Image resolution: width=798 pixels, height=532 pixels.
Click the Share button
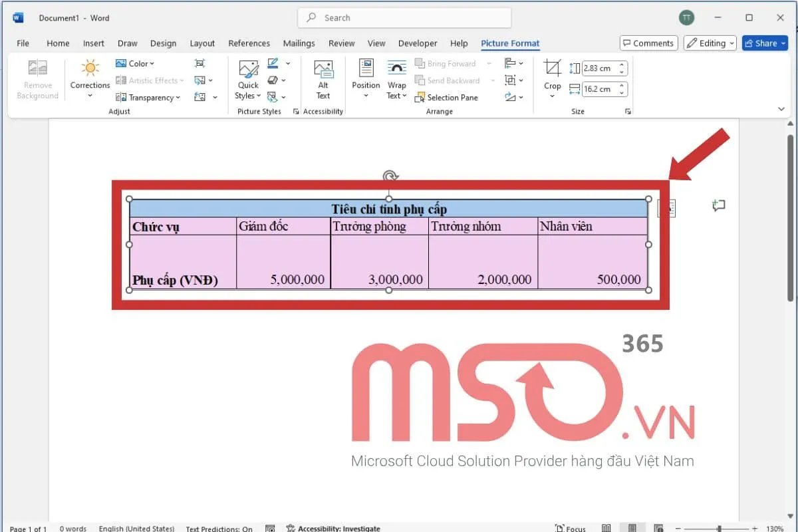763,43
